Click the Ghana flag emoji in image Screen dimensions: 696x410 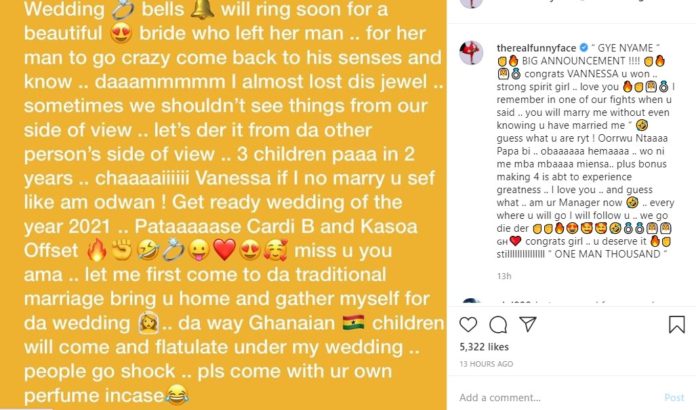354,323
